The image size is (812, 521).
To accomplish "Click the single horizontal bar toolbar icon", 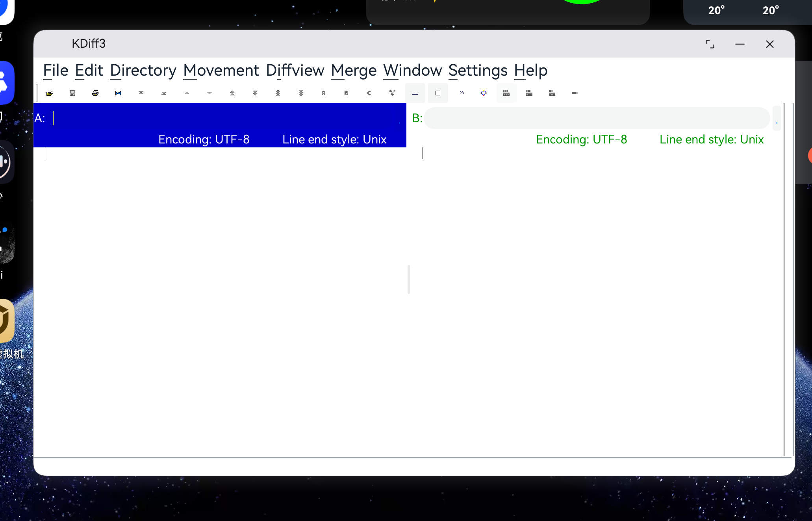I will pos(575,93).
